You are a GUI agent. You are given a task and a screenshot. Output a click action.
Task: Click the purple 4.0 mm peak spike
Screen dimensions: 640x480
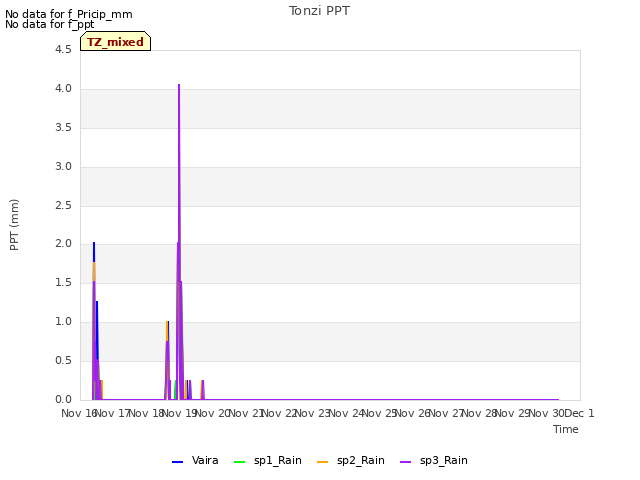coord(179,87)
